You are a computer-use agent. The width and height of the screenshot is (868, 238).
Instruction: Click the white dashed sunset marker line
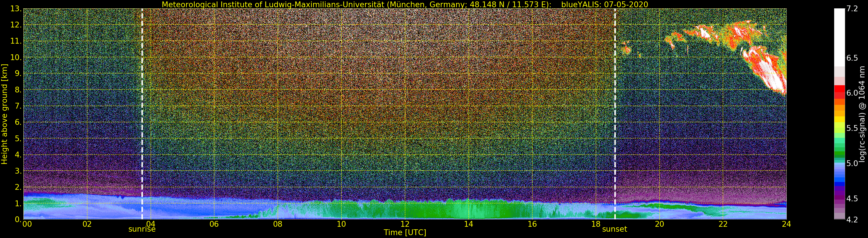tap(615, 114)
